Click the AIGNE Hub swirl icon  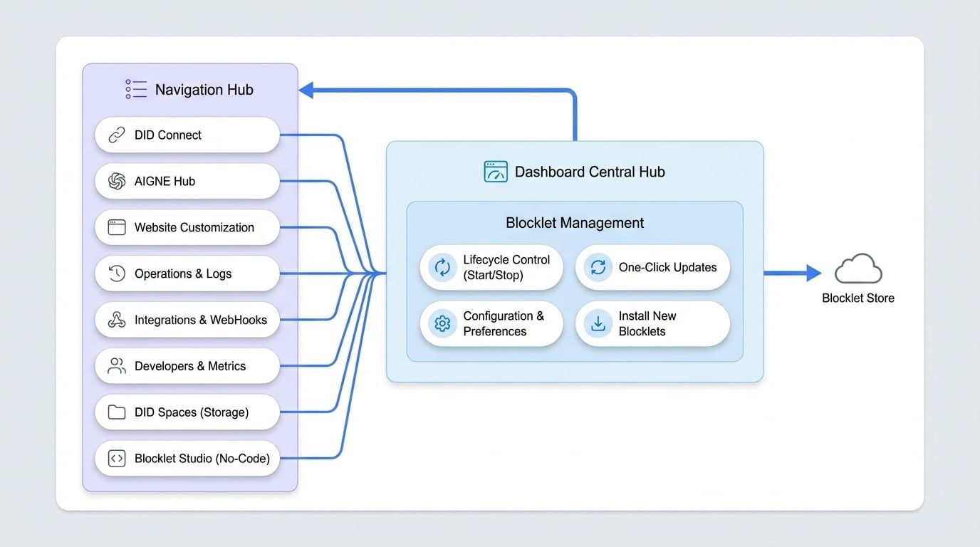click(x=117, y=182)
